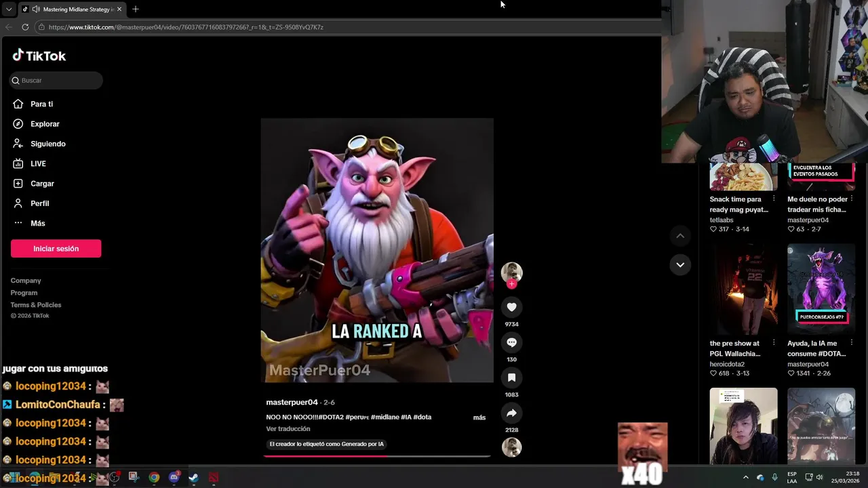Click the TikTok logo in the sidebar
Screen dimensions: 868x488
point(39,56)
